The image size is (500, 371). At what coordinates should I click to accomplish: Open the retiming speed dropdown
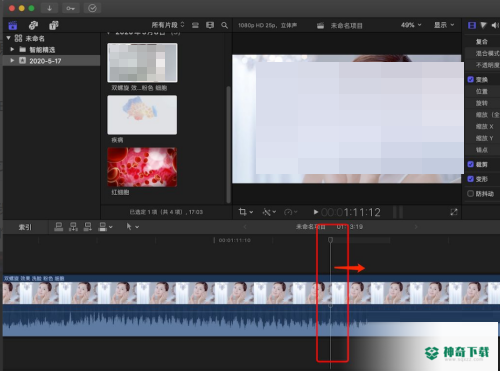pos(291,212)
